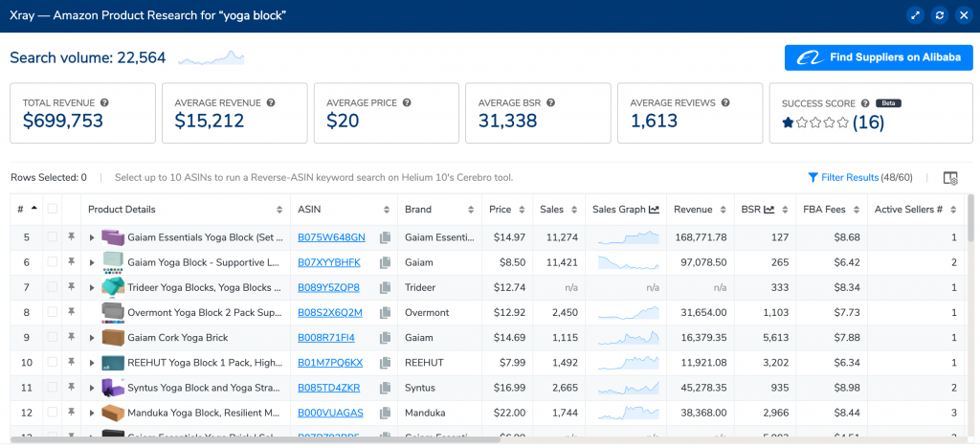Expand the Manduka Yoga Block row details
The height and width of the screenshot is (448, 980).
[x=92, y=413]
